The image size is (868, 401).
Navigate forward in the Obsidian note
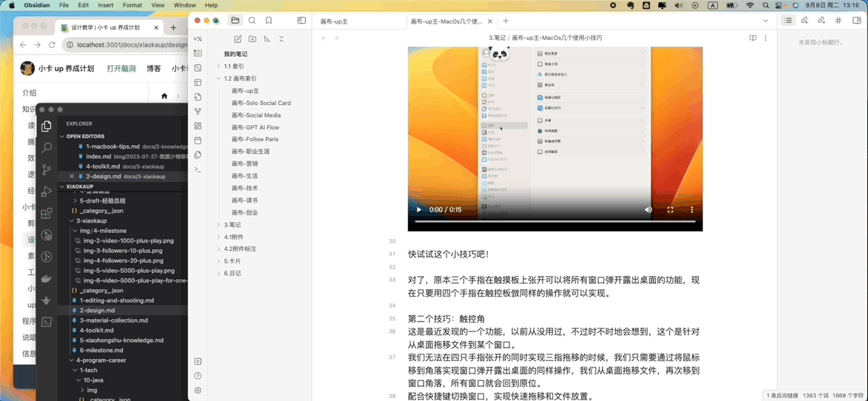336,38
